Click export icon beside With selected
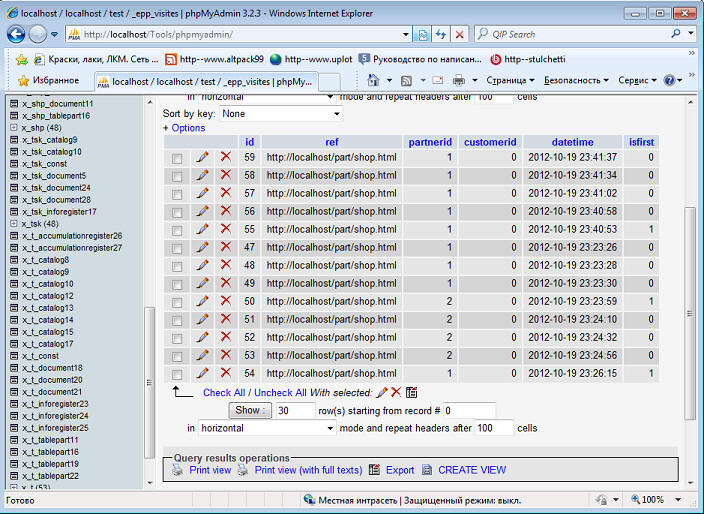The width and height of the screenshot is (704, 514). [411, 392]
